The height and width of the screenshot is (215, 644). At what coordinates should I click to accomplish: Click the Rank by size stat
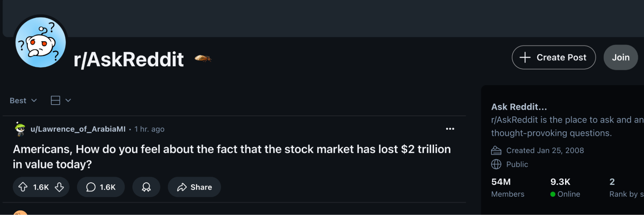point(625,187)
